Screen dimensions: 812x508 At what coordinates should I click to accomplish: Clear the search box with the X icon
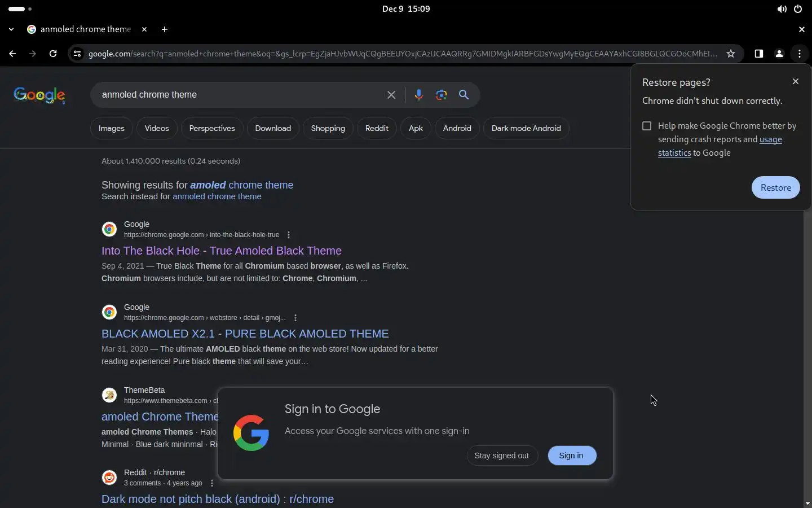(391, 95)
